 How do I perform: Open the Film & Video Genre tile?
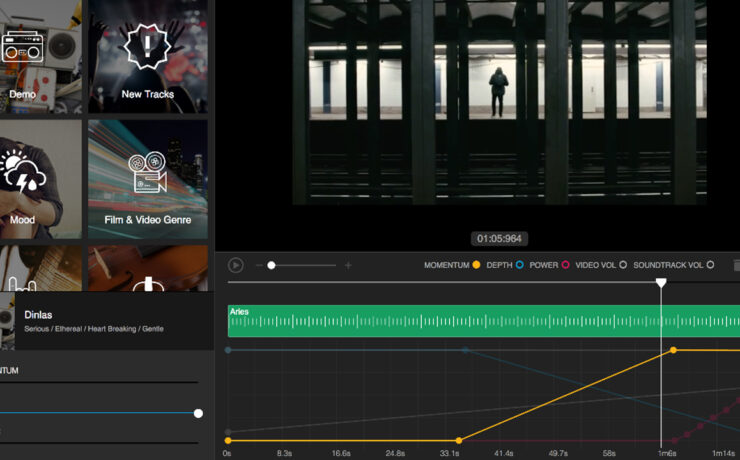pos(148,179)
